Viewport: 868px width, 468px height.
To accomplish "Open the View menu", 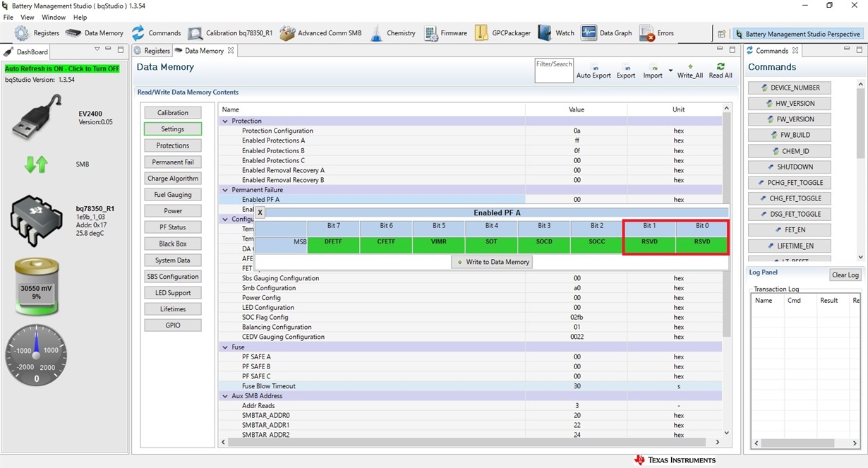I will pos(28,17).
